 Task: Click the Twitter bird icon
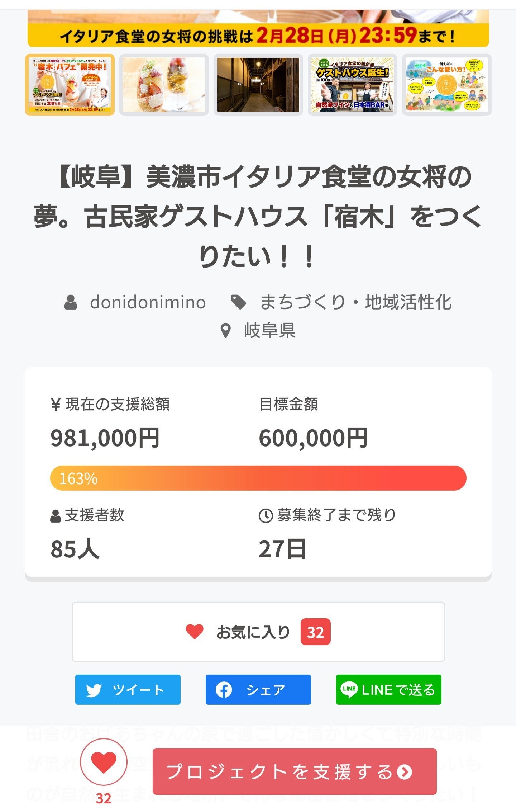click(x=94, y=690)
